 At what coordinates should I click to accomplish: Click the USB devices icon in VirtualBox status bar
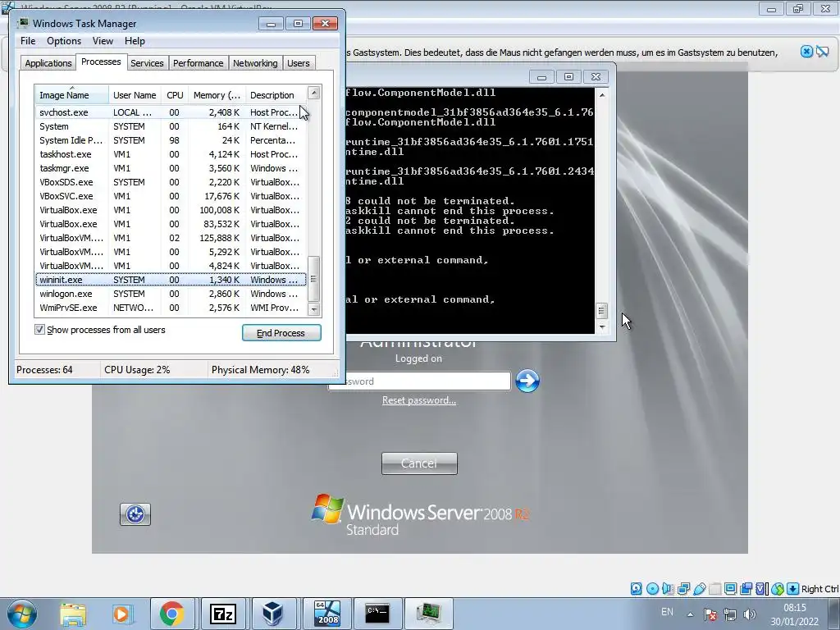point(699,589)
